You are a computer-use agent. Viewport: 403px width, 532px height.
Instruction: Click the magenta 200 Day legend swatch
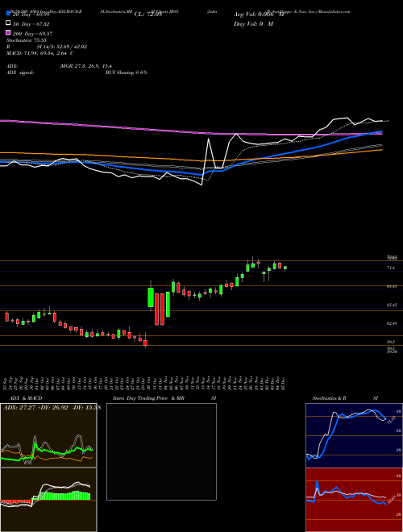point(8,32)
